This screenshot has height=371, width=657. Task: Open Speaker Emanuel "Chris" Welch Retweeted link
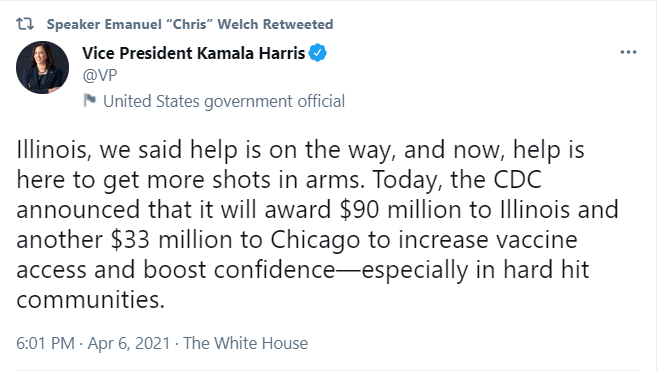coord(190,24)
